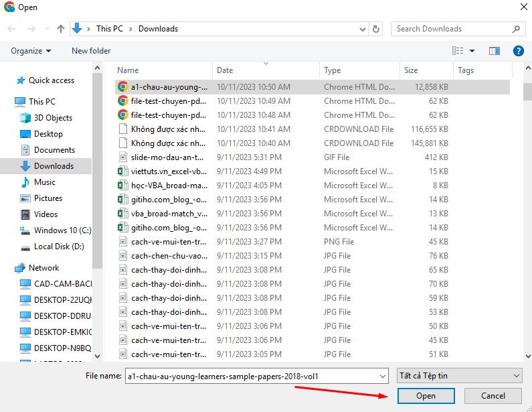
Task: Select cach-thay-doi-dinh 70 KB file
Action: [312, 284]
